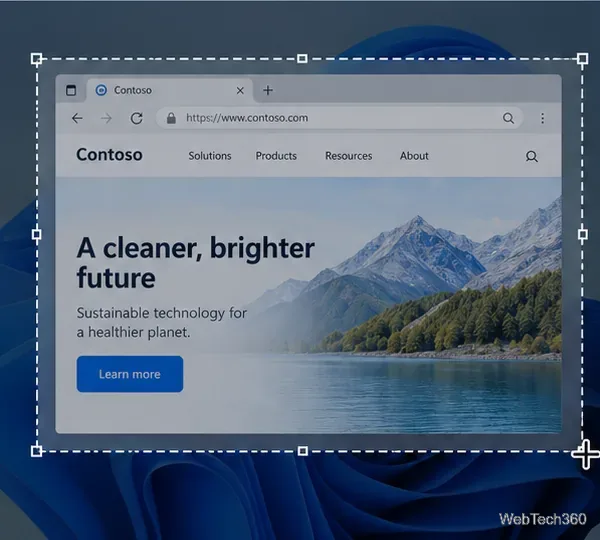This screenshot has width=600, height=540.
Task: Reload the page with refresh icon
Action: 137,118
